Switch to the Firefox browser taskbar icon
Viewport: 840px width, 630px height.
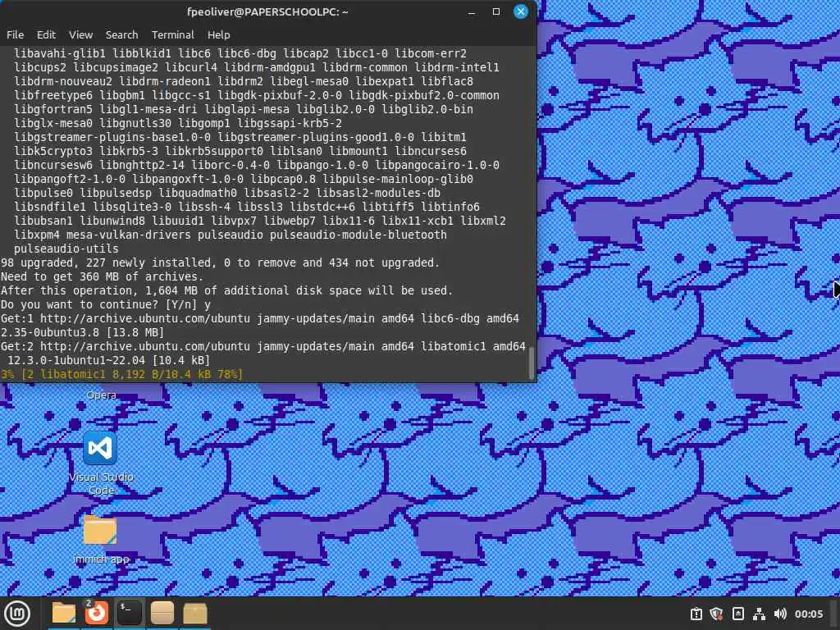(x=97, y=613)
